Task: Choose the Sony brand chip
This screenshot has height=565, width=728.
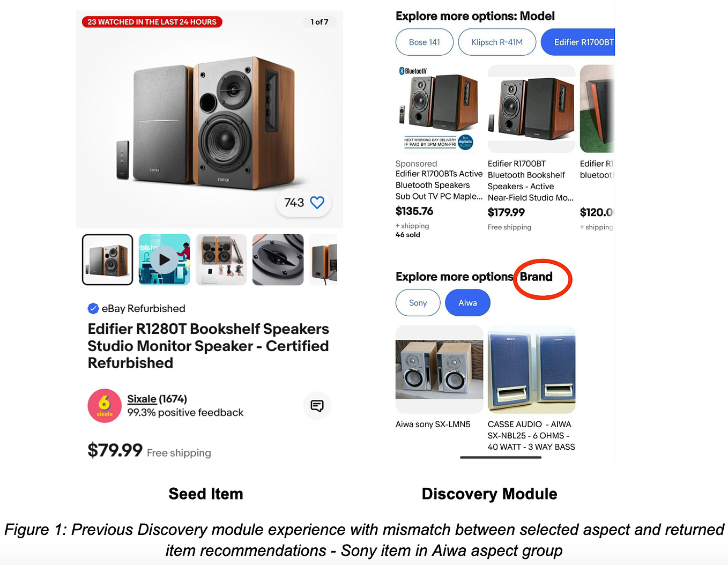Action: (x=418, y=303)
